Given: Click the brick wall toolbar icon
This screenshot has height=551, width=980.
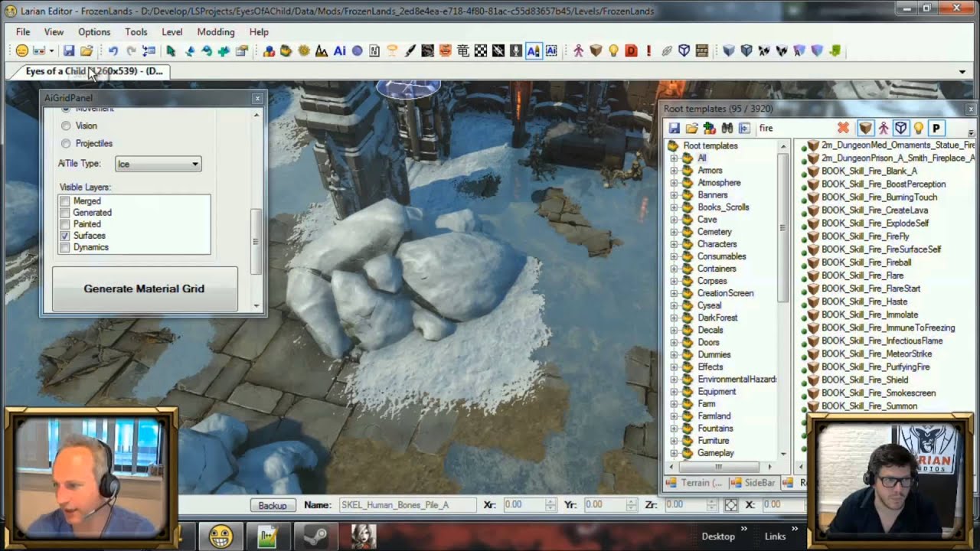Looking at the screenshot, I should click(x=701, y=51).
